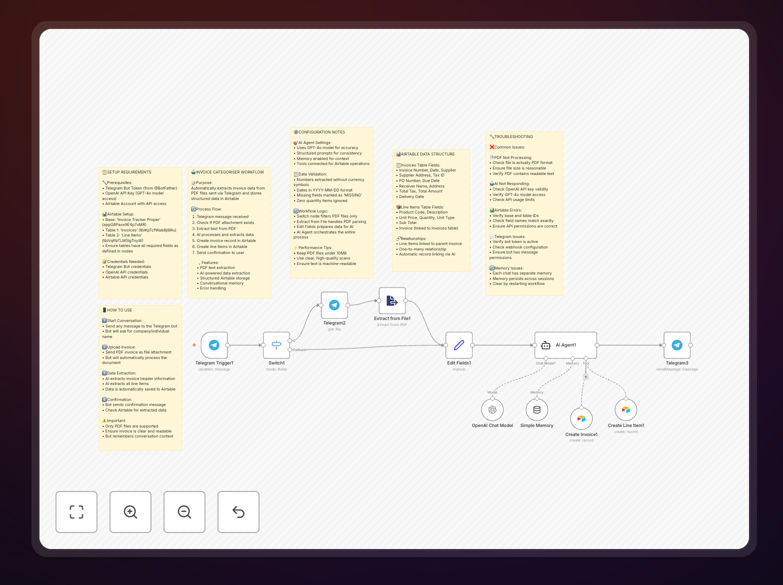This screenshot has width=783, height=585.
Task: Select the CONFIGURATION NOTES sticky note
Action: (x=332, y=202)
